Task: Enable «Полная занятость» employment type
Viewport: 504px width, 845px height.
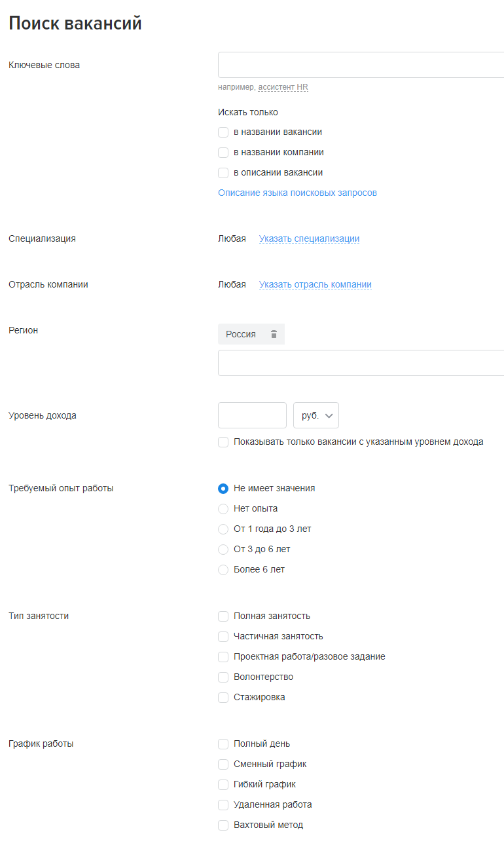Action: [x=223, y=616]
